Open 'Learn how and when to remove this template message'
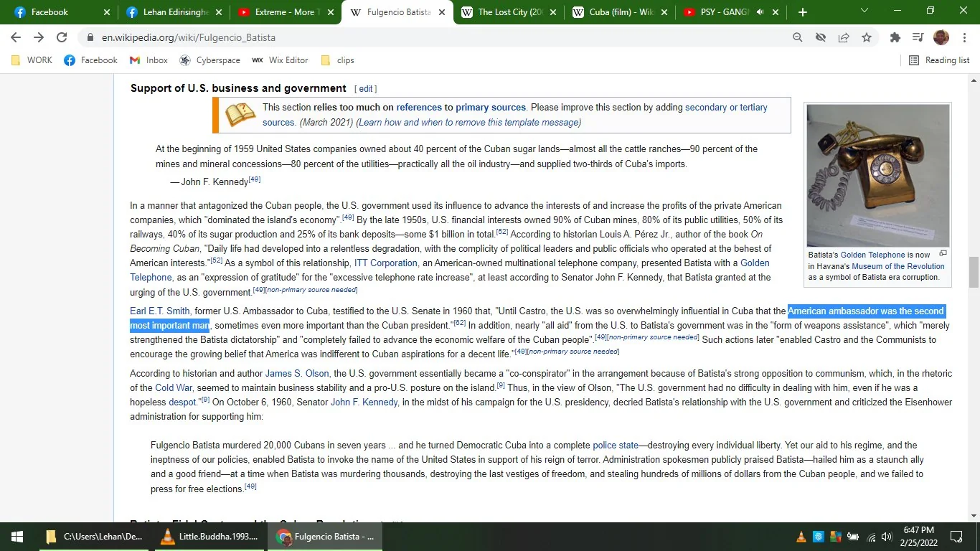Image resolution: width=980 pixels, height=551 pixels. (x=469, y=123)
